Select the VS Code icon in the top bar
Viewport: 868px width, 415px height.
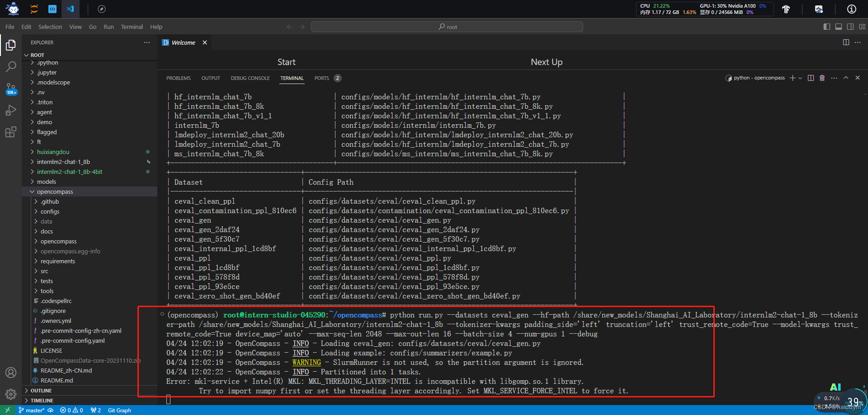[71, 9]
